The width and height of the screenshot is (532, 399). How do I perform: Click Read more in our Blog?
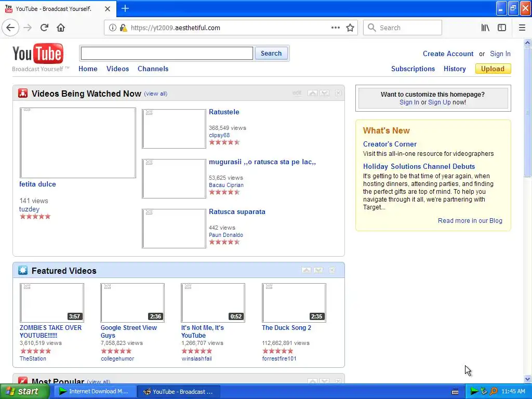coord(470,220)
